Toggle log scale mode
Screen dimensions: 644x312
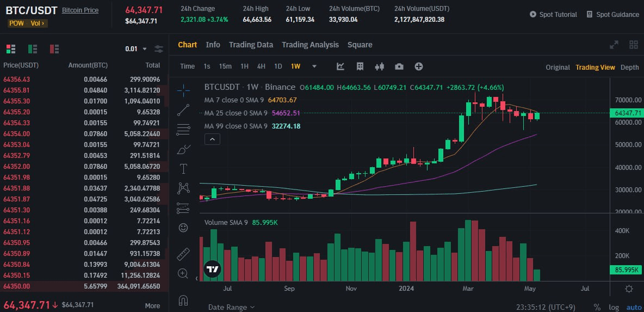tap(614, 307)
